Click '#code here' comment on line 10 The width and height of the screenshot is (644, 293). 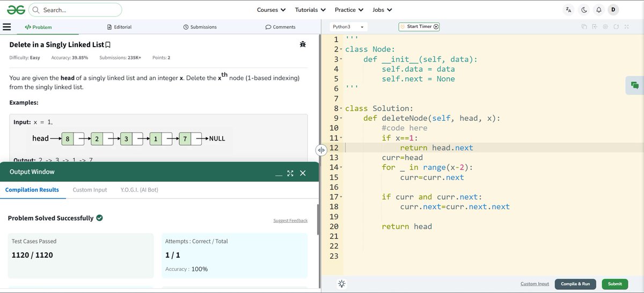pyautogui.click(x=405, y=128)
